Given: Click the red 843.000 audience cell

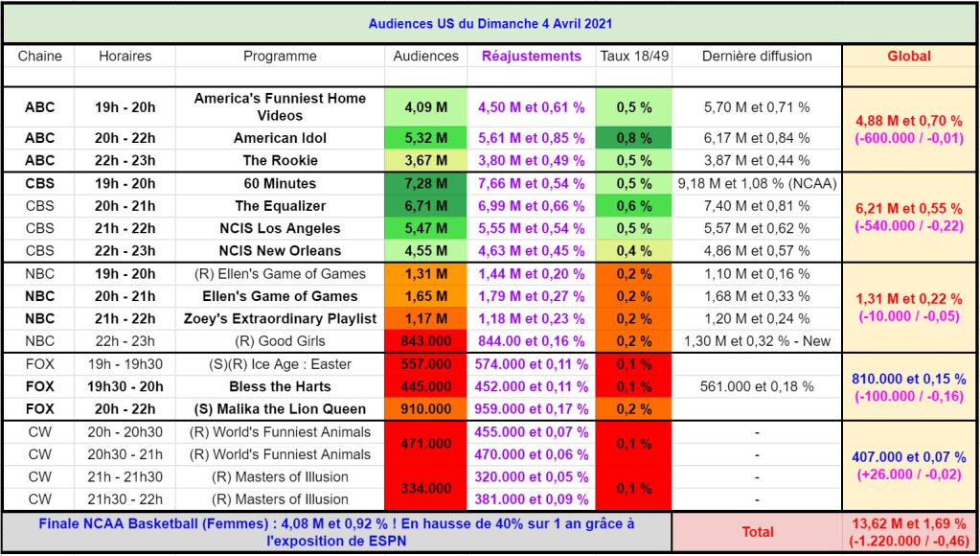Looking at the screenshot, I should [x=425, y=341].
